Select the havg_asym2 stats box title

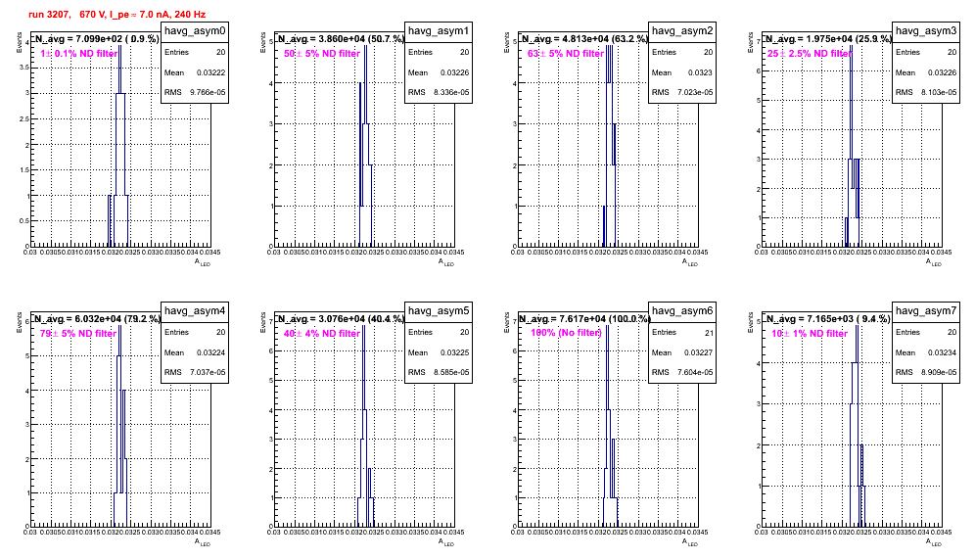pyautogui.click(x=682, y=30)
